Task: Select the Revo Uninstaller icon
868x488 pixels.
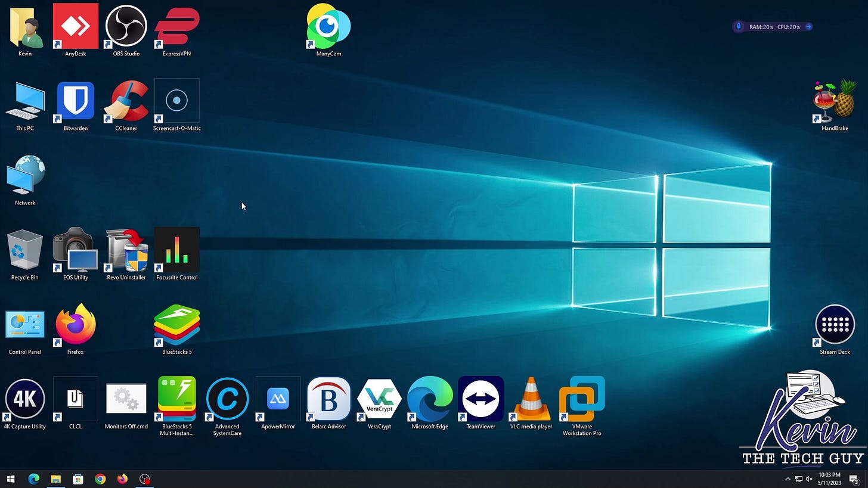Action: [x=126, y=255]
